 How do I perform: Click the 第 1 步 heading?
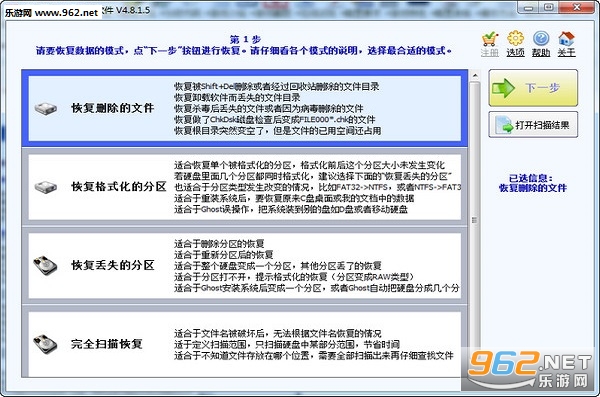[245, 39]
